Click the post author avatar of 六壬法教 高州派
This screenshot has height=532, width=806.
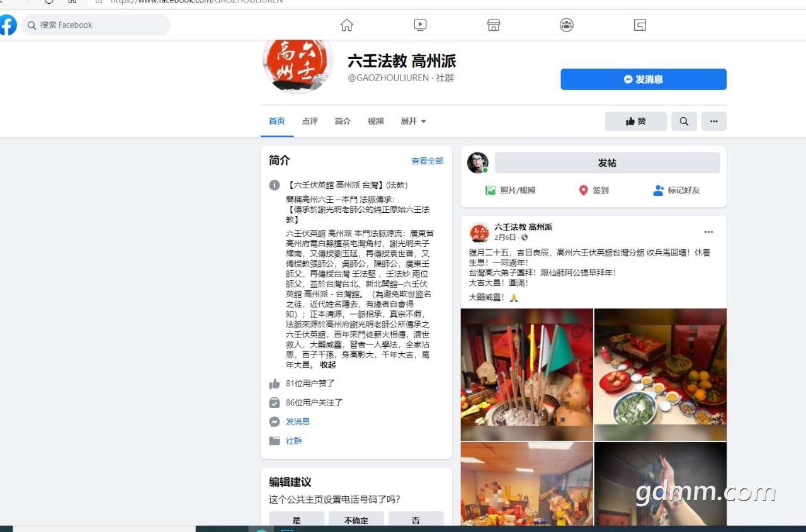480,232
